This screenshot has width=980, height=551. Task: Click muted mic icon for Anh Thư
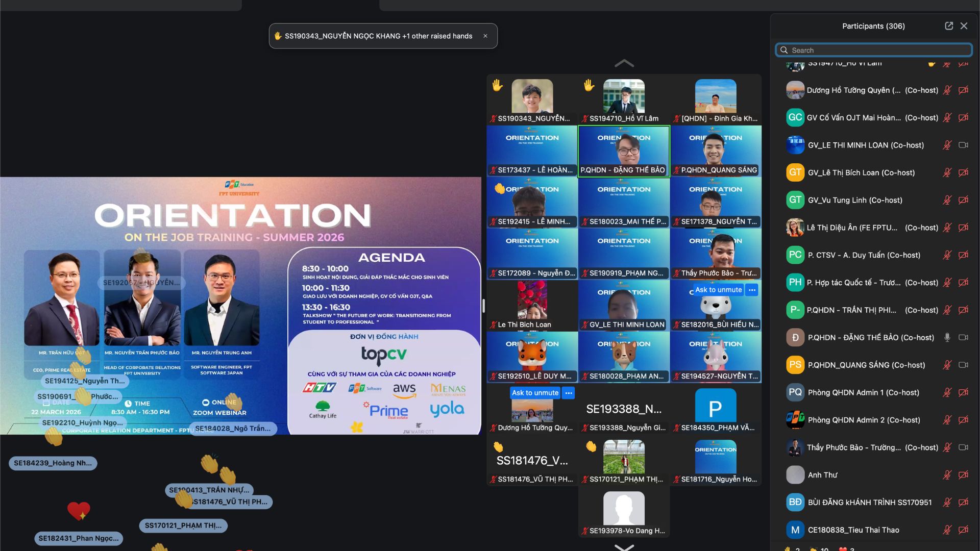pyautogui.click(x=947, y=475)
